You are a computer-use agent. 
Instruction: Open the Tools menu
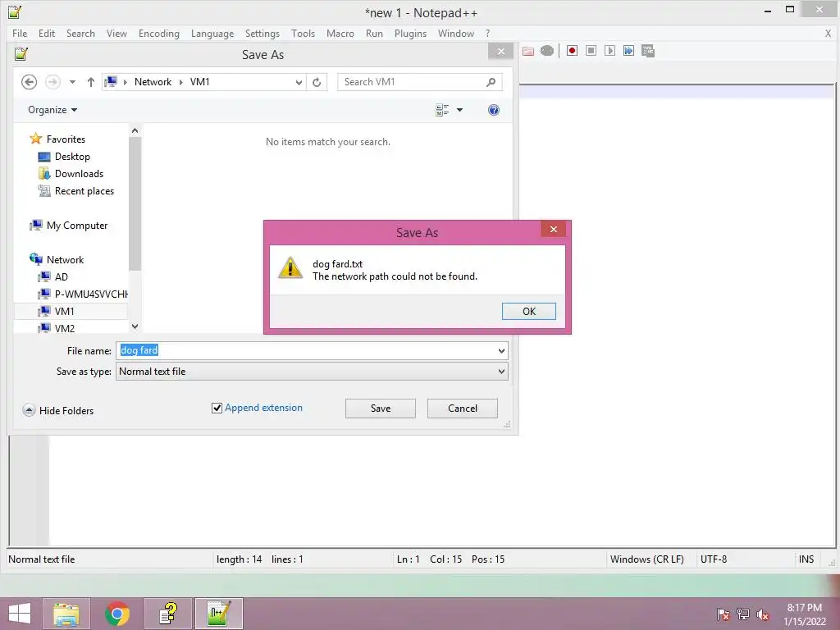[303, 33]
